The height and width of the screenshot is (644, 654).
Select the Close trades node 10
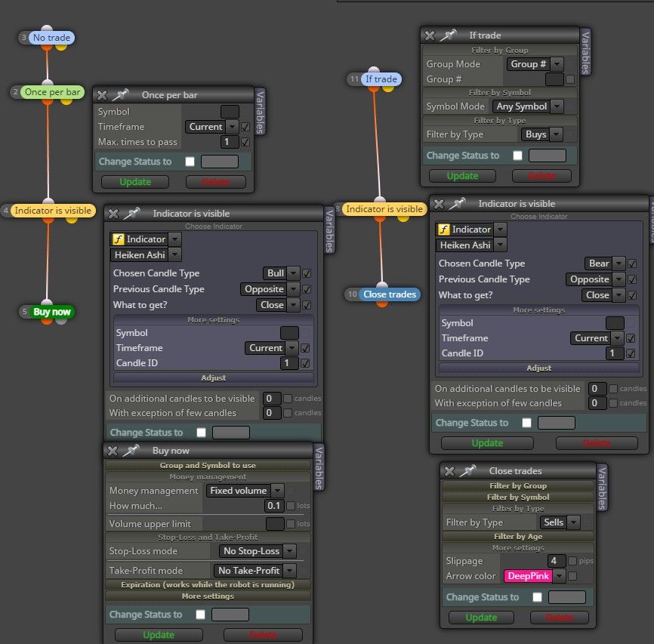(389, 294)
